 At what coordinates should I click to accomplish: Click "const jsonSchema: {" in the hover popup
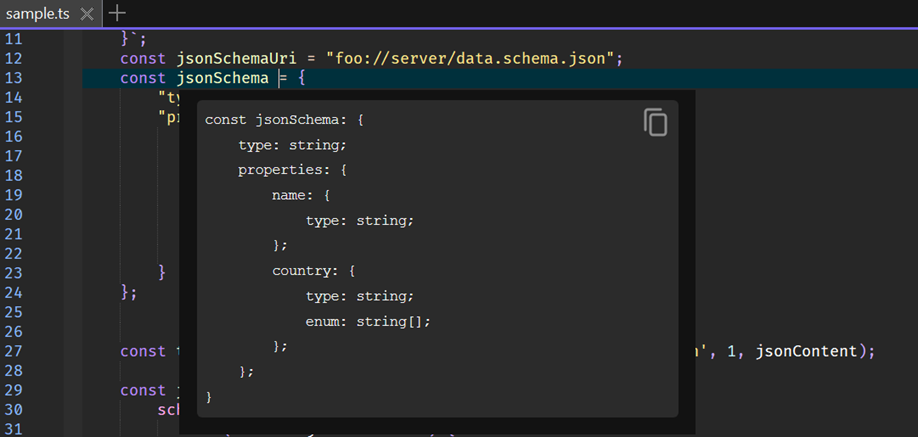pyautogui.click(x=285, y=120)
